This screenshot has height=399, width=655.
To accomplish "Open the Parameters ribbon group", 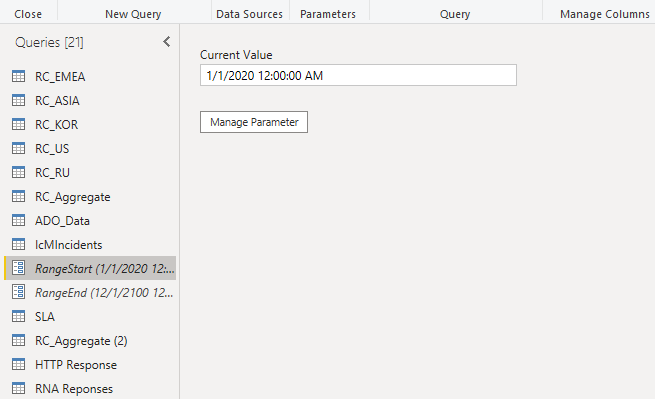I will pyautogui.click(x=328, y=14).
